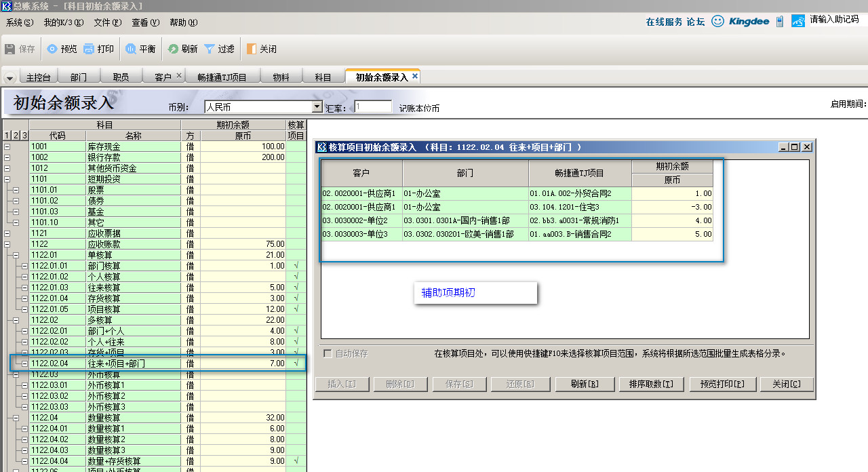Click the 关闭 close toolbar icon
This screenshot has height=472, width=868.
[x=252, y=49]
